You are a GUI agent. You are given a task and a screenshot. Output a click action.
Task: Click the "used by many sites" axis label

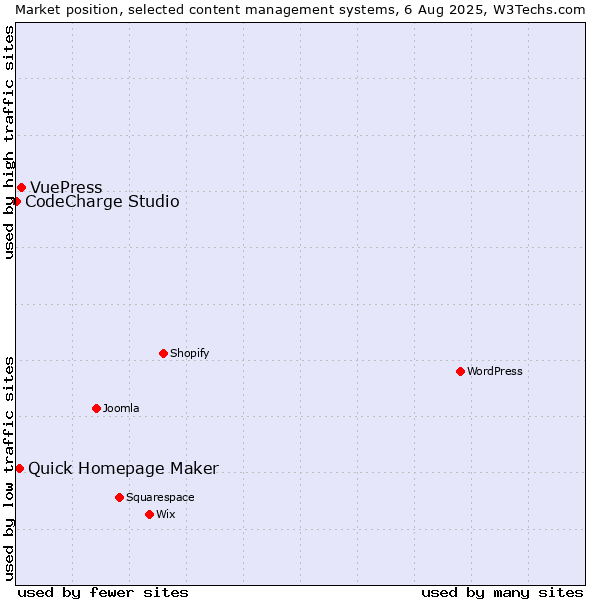pyautogui.click(x=502, y=593)
